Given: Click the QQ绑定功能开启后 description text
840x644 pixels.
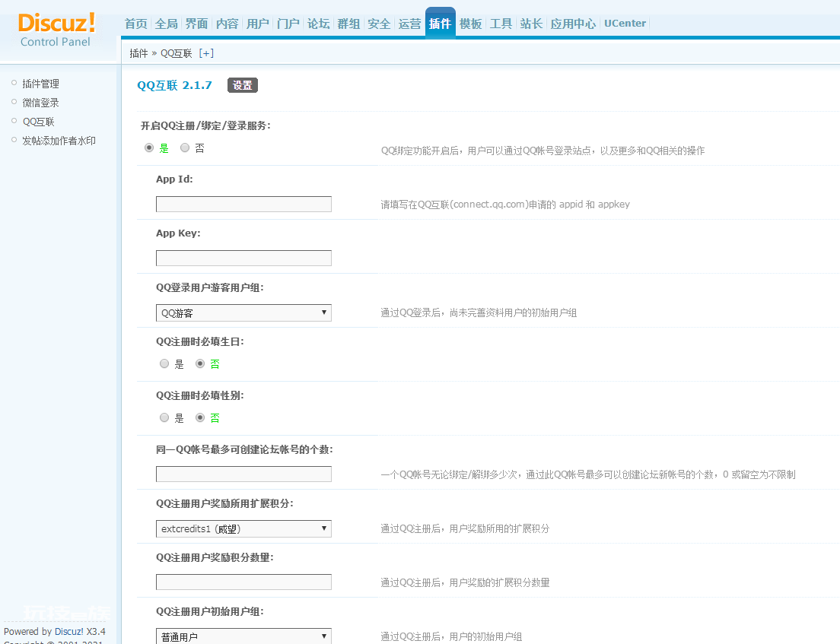Looking at the screenshot, I should [x=542, y=151].
